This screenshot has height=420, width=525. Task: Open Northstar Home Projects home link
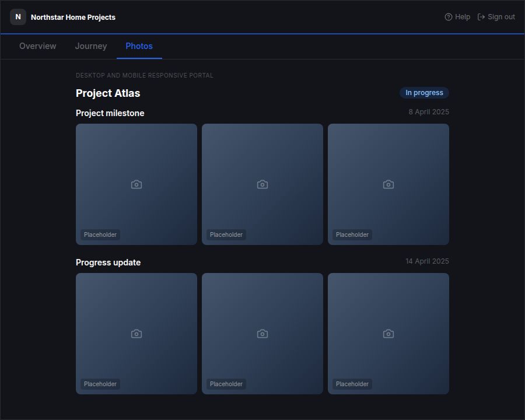click(x=73, y=17)
